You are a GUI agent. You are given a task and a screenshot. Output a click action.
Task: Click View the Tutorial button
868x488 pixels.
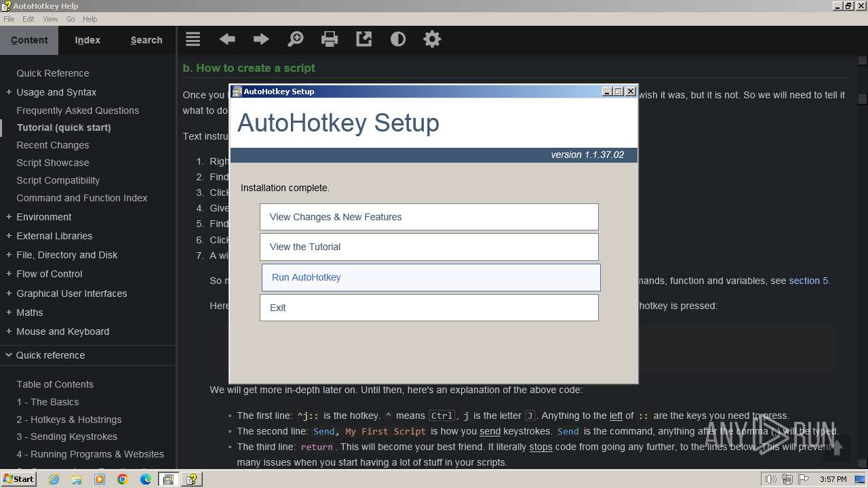tap(429, 247)
